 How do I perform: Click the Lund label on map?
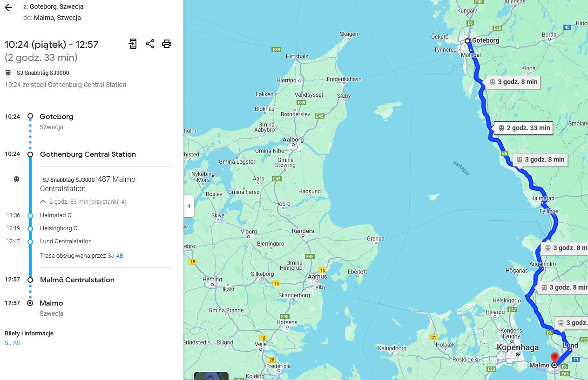[570, 345]
